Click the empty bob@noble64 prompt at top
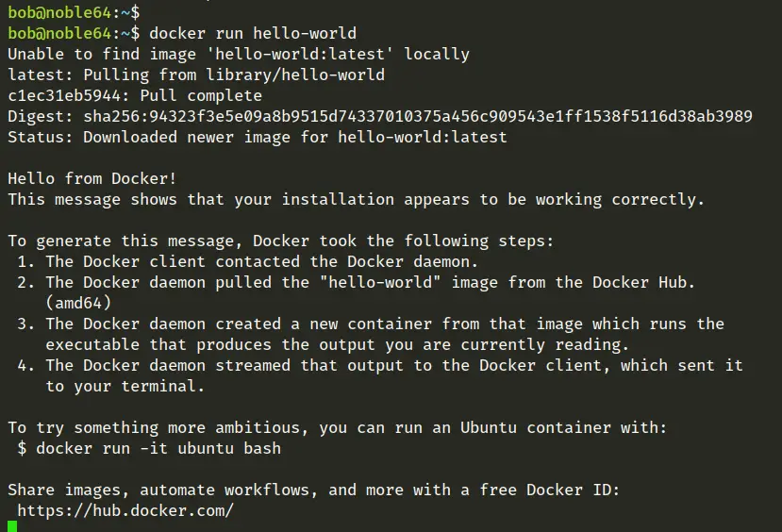The width and height of the screenshot is (782, 532). click(x=74, y=12)
